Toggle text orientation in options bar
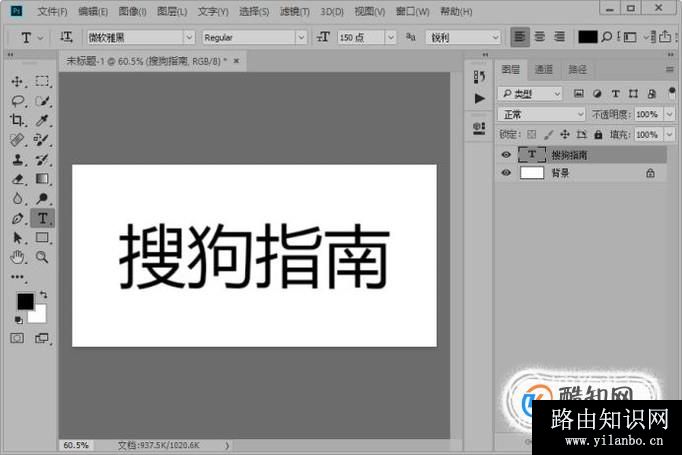This screenshot has width=682, height=455. tap(66, 37)
